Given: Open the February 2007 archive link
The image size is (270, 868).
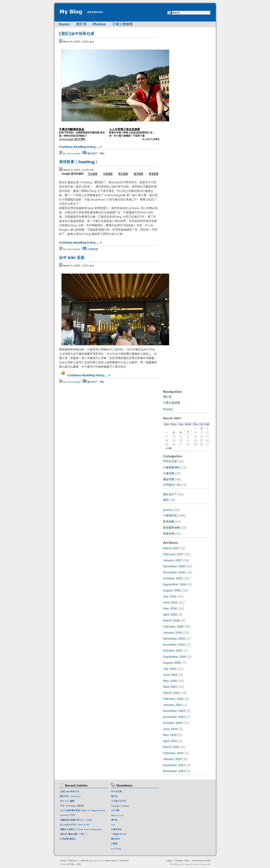Looking at the screenshot, I should (173, 554).
